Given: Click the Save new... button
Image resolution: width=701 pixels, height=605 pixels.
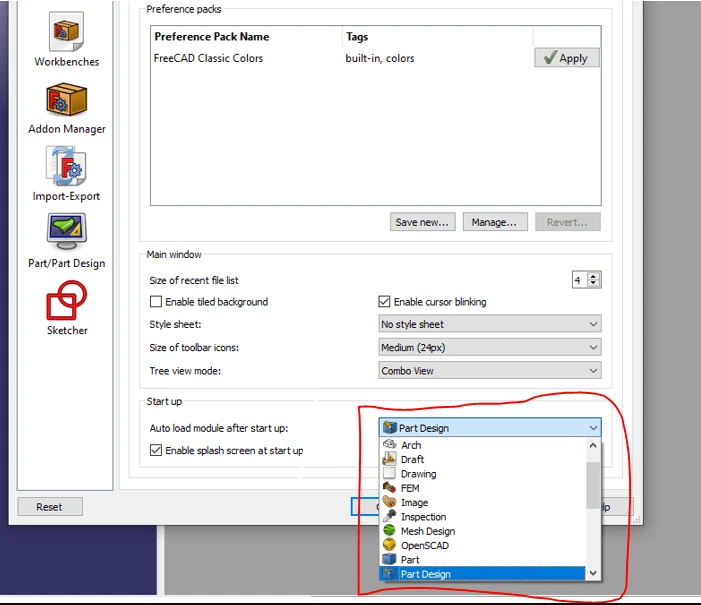Looking at the screenshot, I should [x=422, y=222].
